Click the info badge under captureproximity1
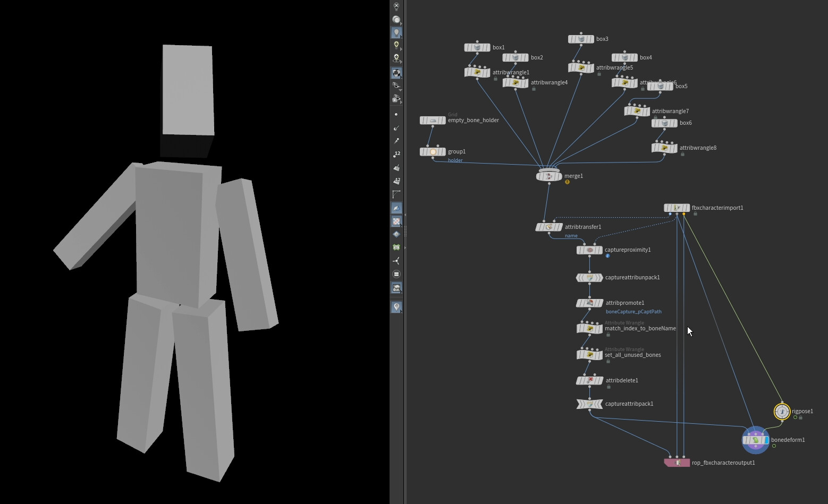Image resolution: width=828 pixels, height=504 pixels. pyautogui.click(x=607, y=256)
